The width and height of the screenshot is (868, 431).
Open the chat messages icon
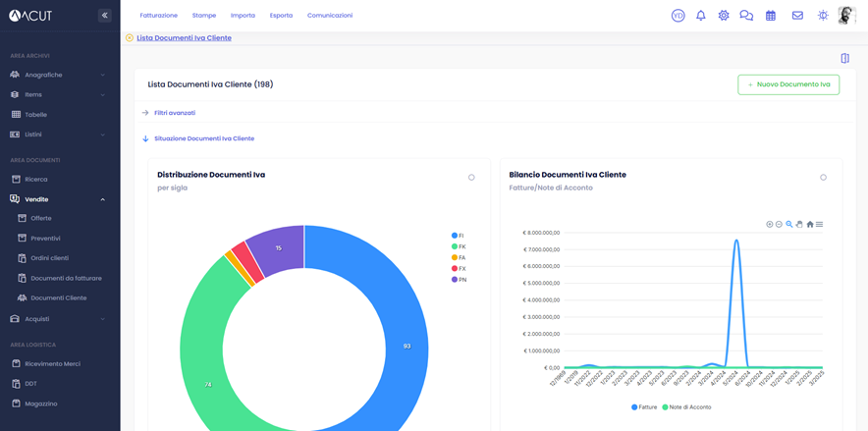pos(746,16)
